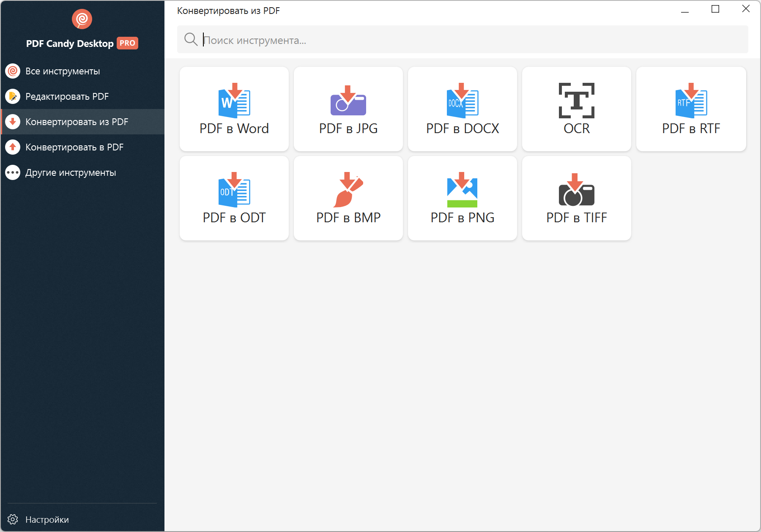Launch the PDF в PNG converter
Screen dimensions: 761x532
point(463,198)
